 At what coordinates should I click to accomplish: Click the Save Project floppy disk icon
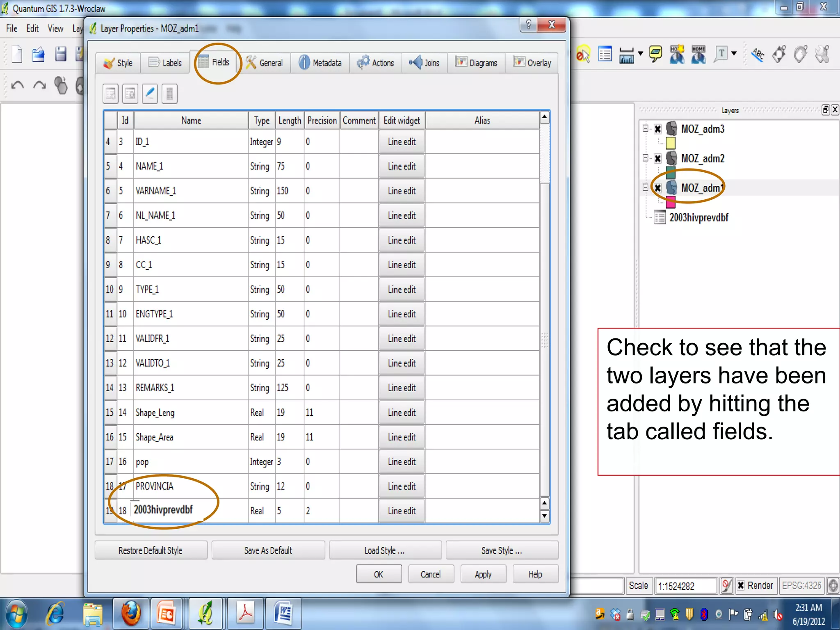[x=61, y=54]
